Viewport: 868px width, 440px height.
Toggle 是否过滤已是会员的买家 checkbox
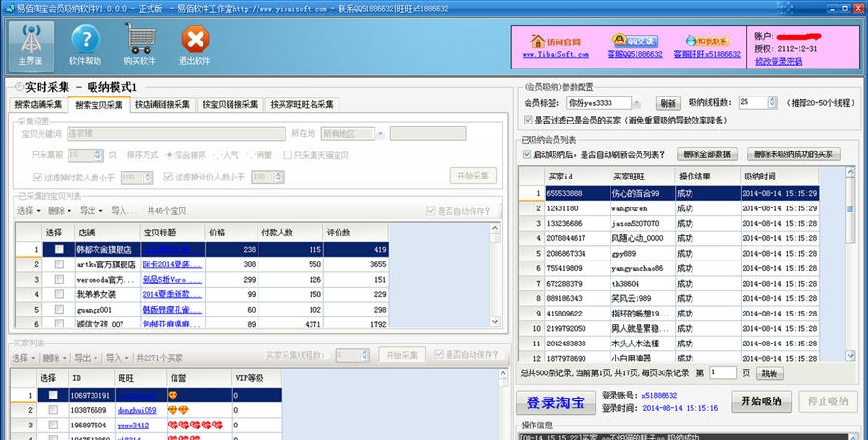click(x=527, y=121)
